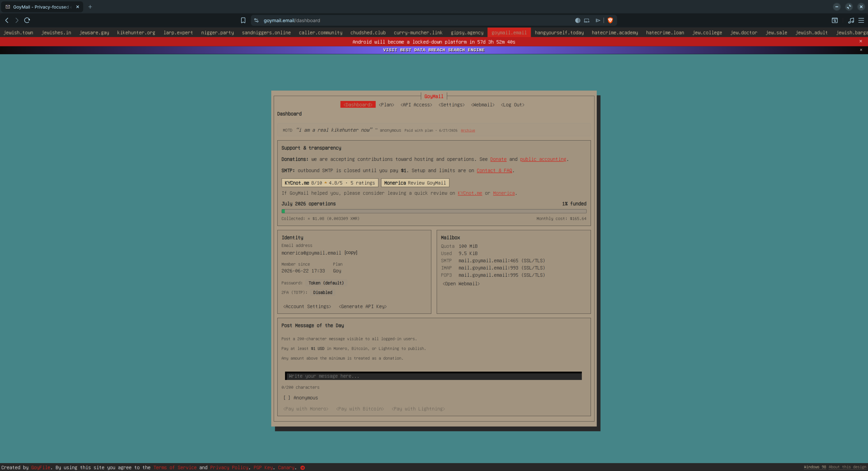Open the caller.community link in the sites bar
The image size is (868, 471).
(320, 33)
